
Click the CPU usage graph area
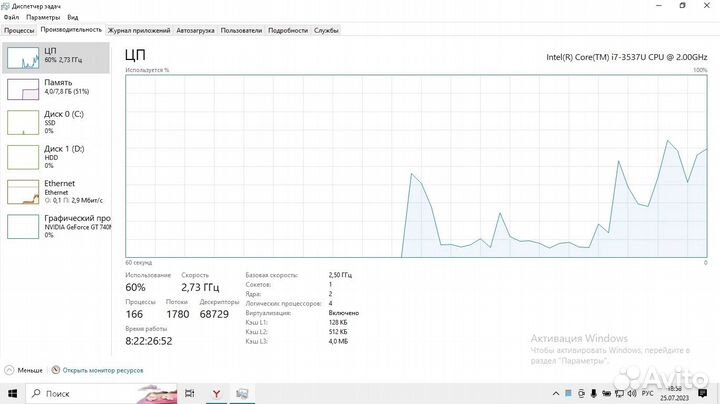tap(416, 166)
